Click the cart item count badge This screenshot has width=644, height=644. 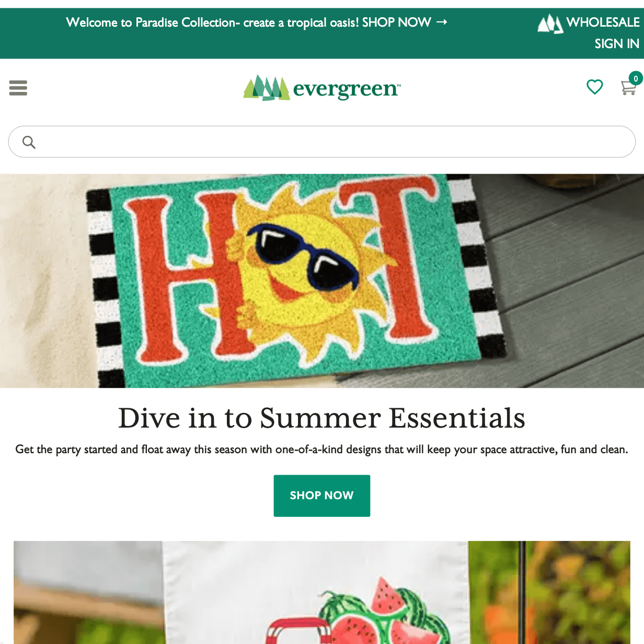[636, 78]
